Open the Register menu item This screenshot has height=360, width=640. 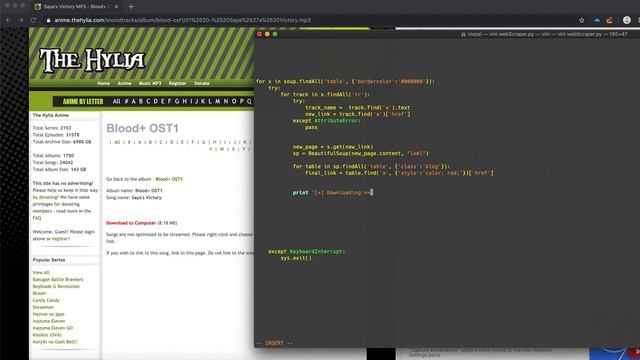tap(178, 83)
